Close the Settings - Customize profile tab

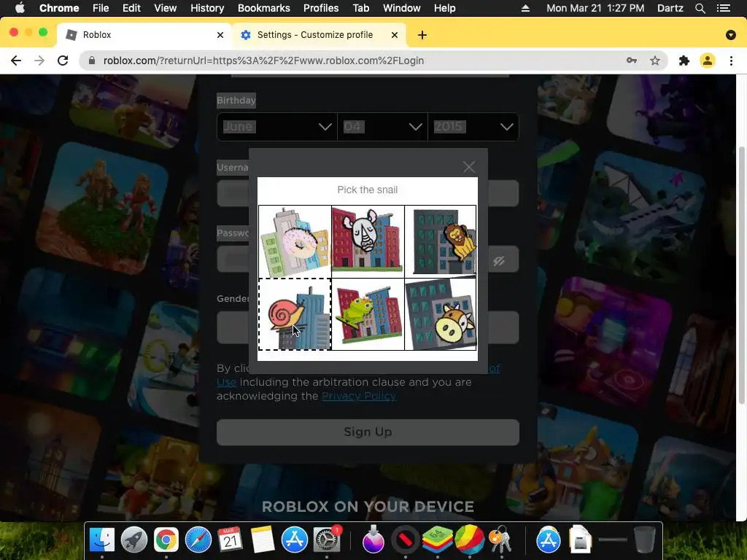[x=395, y=35]
